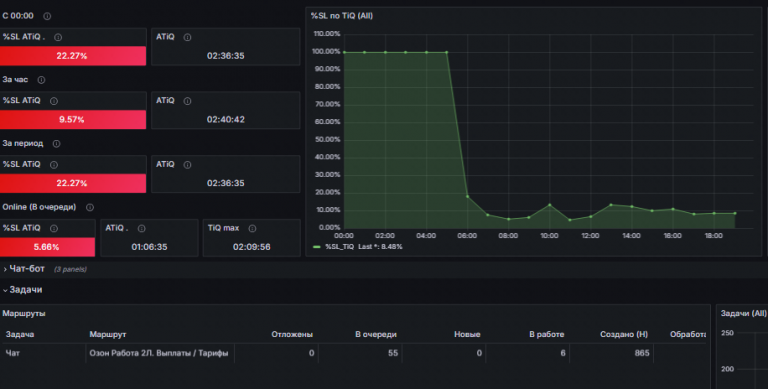Sort table by Отложены column header
The image size is (768, 389).
292,334
